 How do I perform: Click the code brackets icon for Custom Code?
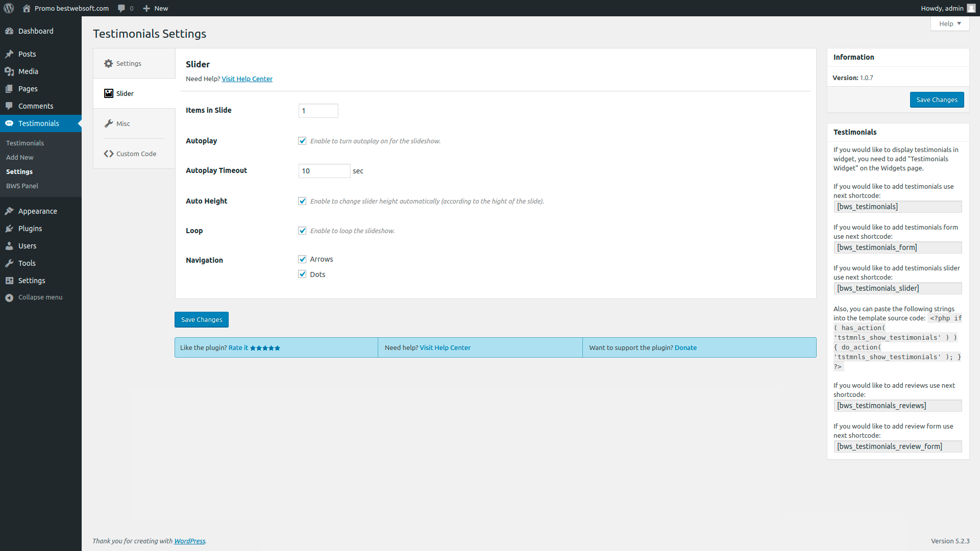(108, 154)
